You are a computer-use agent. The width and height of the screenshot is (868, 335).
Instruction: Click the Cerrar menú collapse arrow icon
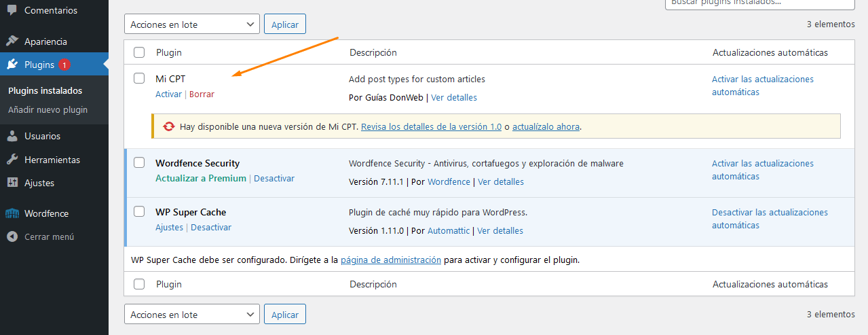12,237
